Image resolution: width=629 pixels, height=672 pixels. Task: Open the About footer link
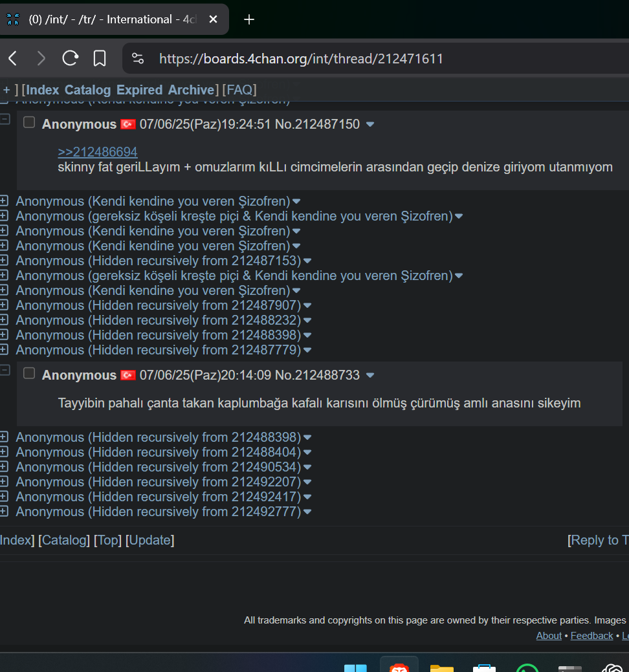point(549,636)
